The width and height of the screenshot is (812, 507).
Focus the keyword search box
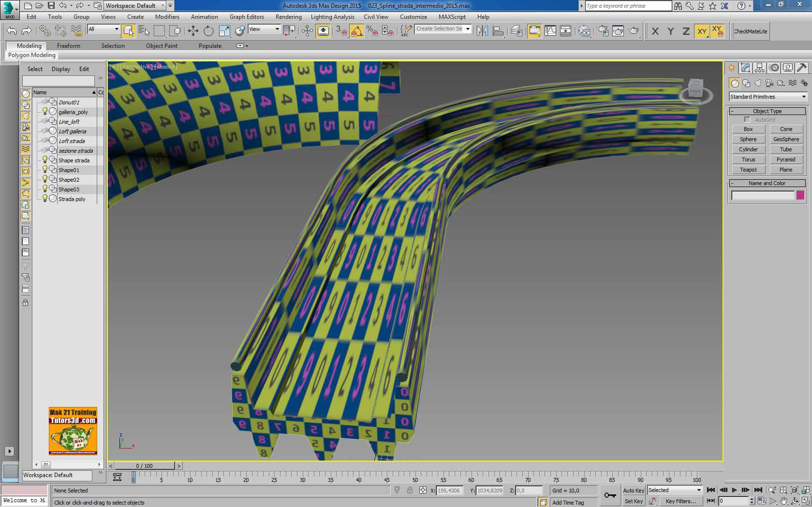point(627,6)
